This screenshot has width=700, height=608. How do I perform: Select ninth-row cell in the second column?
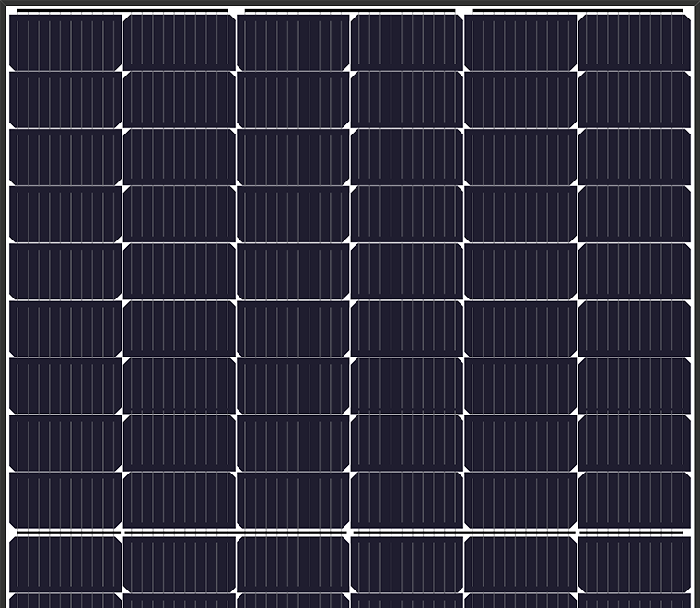180,500
